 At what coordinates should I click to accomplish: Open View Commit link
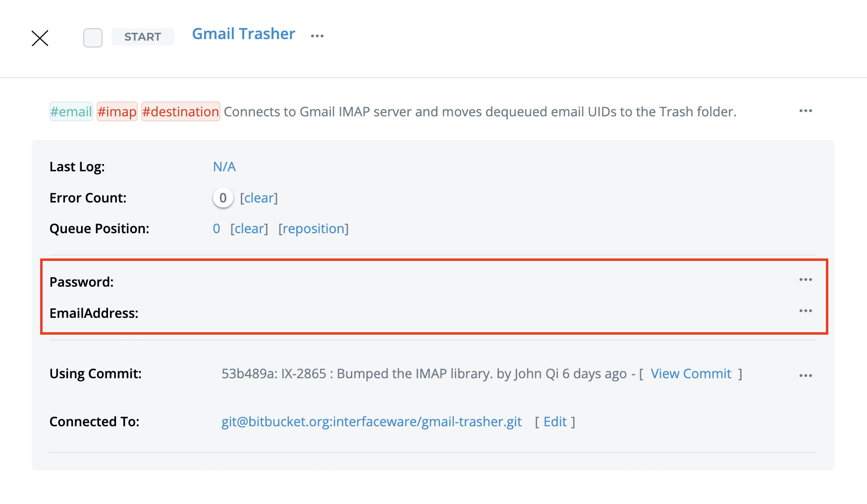click(x=691, y=374)
